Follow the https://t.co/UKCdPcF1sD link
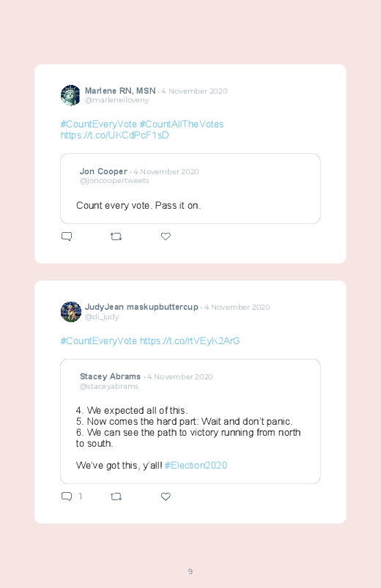This screenshot has height=588, width=381. coord(115,135)
